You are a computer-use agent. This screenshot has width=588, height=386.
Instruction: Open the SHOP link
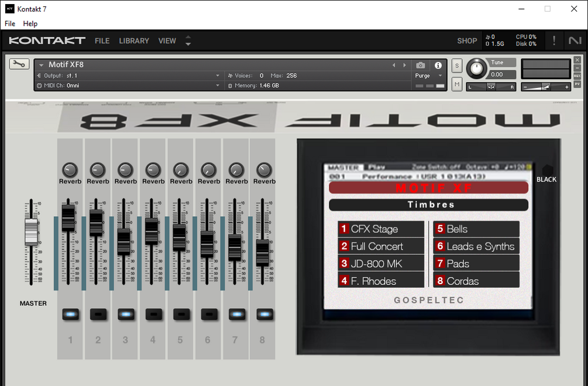[467, 40]
